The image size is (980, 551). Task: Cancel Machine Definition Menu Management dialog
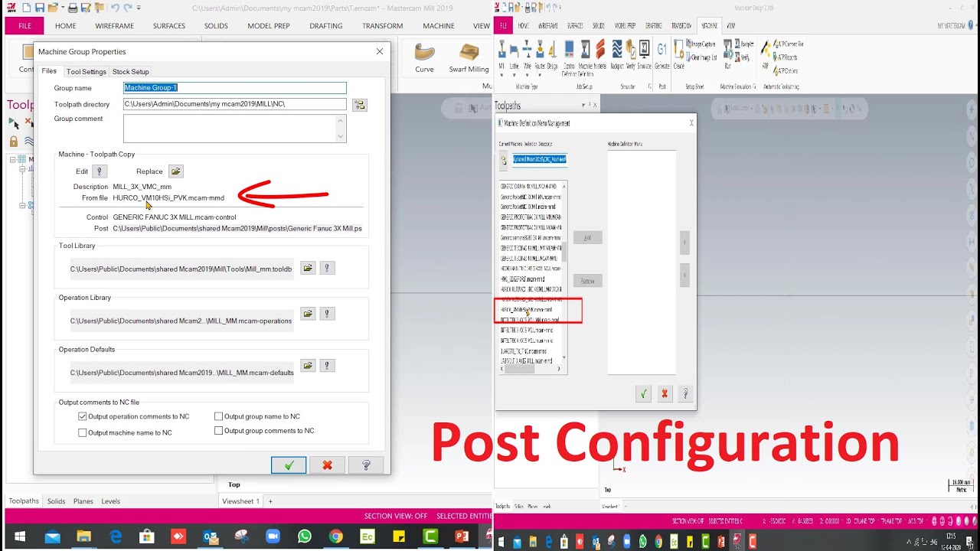click(x=664, y=394)
